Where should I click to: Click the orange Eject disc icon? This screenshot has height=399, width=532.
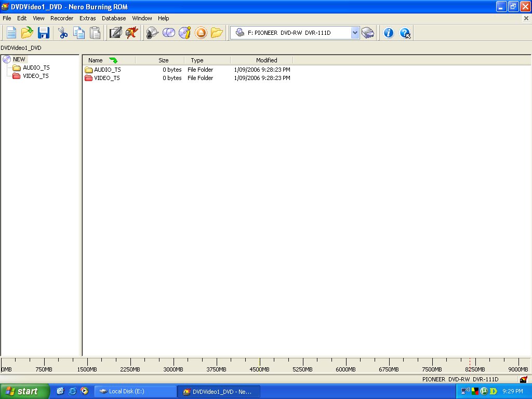coord(201,33)
